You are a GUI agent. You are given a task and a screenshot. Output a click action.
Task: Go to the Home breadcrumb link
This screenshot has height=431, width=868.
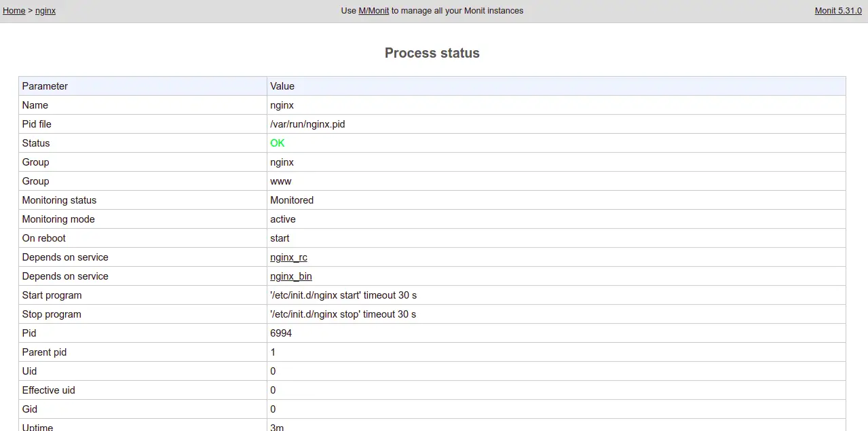[14, 11]
